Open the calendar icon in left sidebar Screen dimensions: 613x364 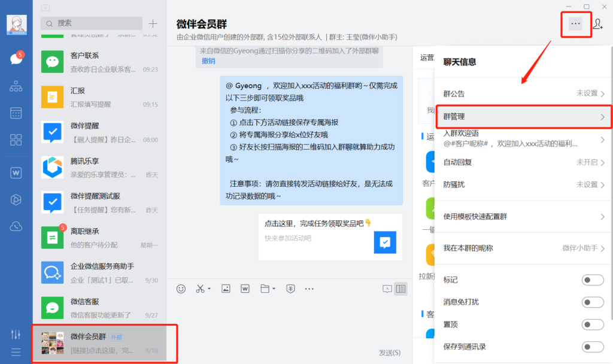click(x=16, y=113)
